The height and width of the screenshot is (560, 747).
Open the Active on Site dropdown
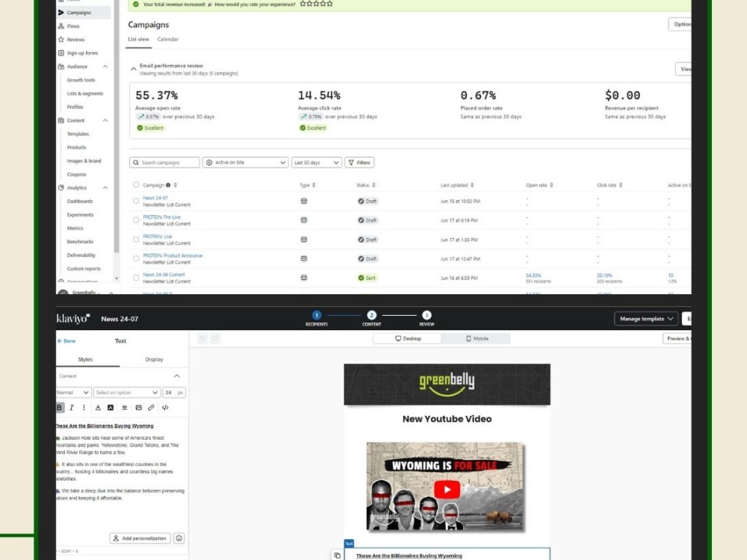click(245, 162)
